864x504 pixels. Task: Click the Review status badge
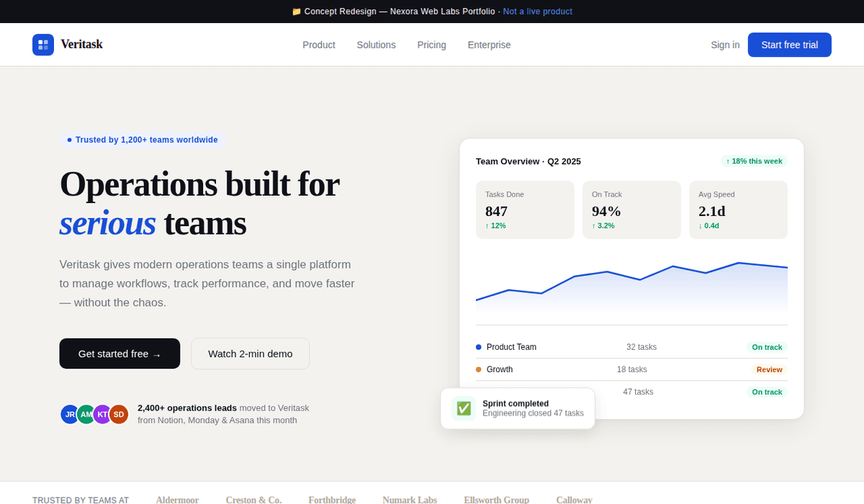770,369
